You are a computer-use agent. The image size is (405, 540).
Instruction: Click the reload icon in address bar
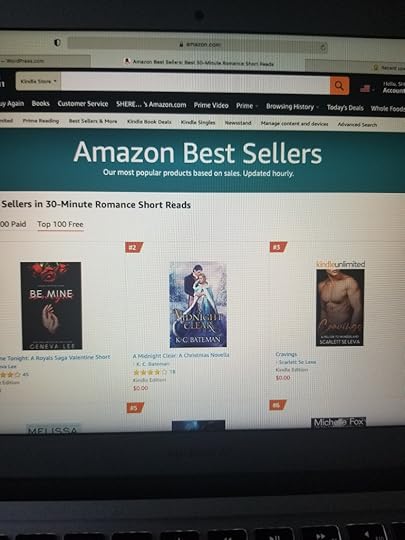pyautogui.click(x=323, y=48)
